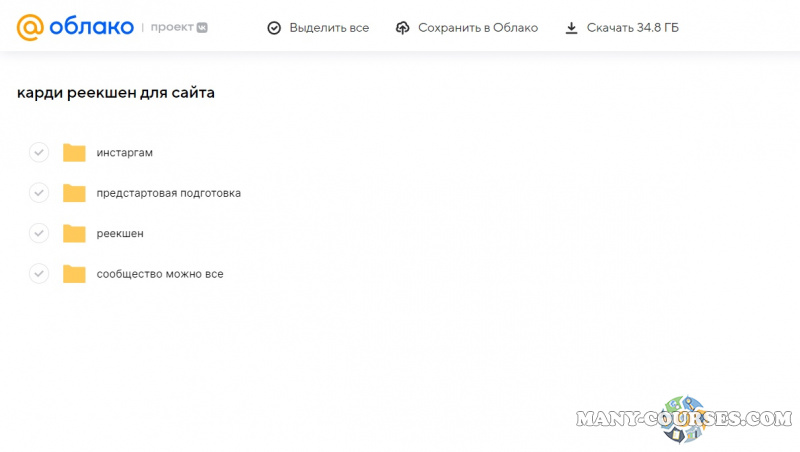Tick the checkbox next to инстаргам

click(39, 152)
